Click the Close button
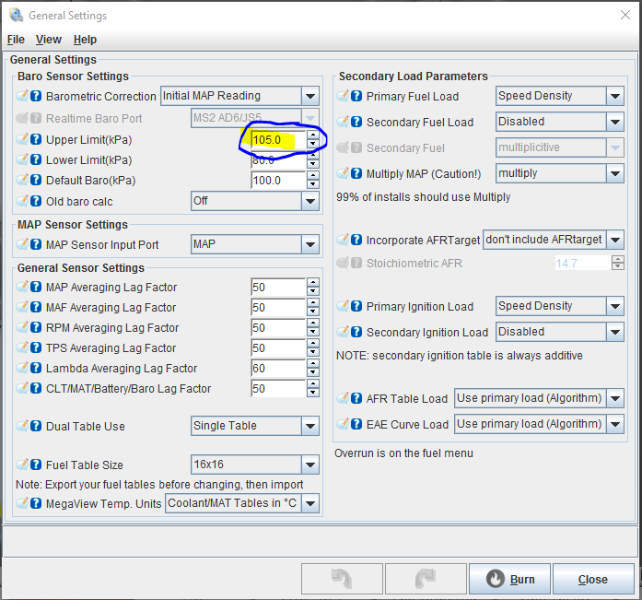The image size is (642, 600). 593,579
